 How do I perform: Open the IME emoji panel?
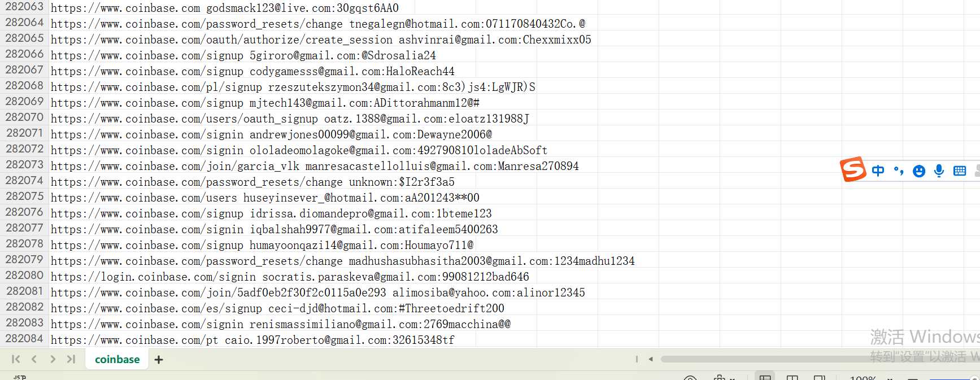click(919, 171)
